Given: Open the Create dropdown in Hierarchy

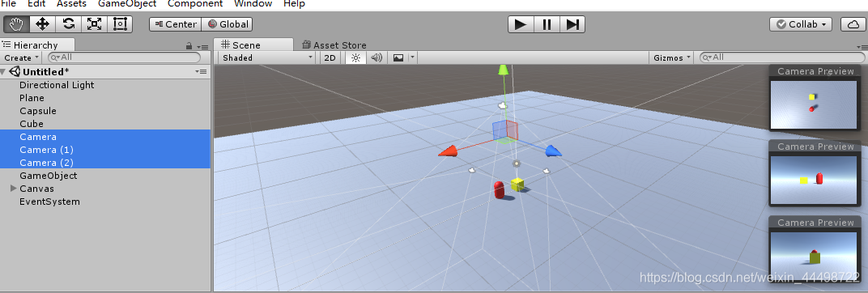Looking at the screenshot, I should click(22, 57).
